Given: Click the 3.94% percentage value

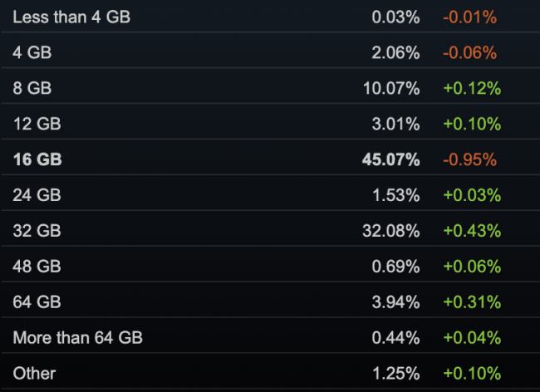Looking at the screenshot, I should tap(395, 302).
